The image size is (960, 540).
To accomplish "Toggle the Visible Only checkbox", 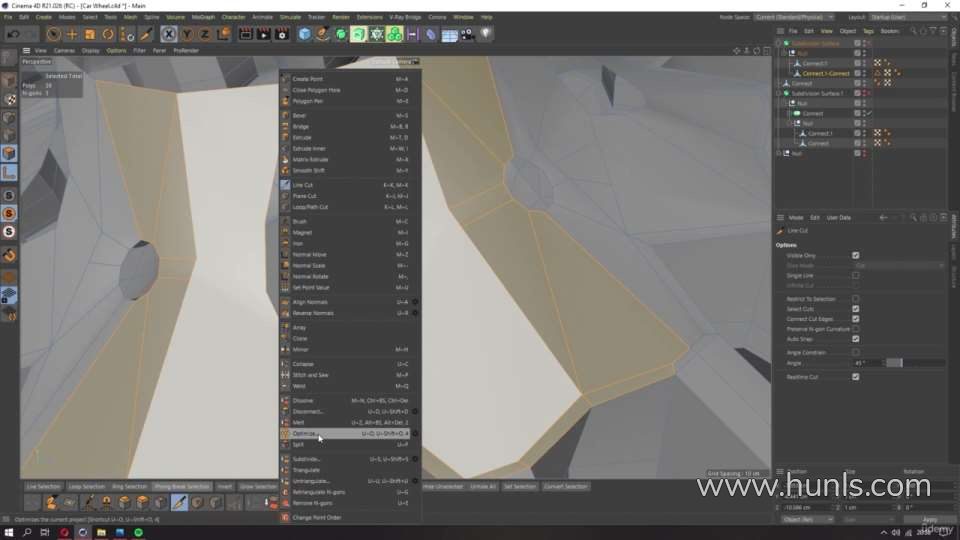I will coord(855,255).
